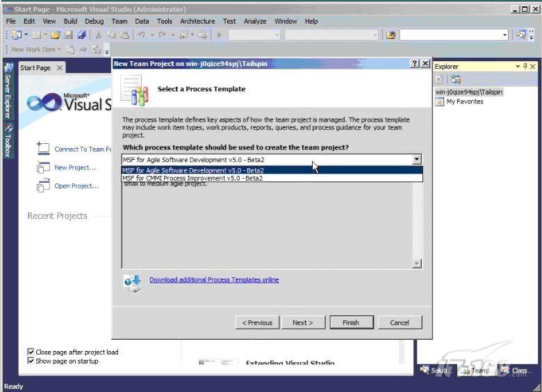Click the Cancel button
This screenshot has height=392, width=542.
[400, 322]
